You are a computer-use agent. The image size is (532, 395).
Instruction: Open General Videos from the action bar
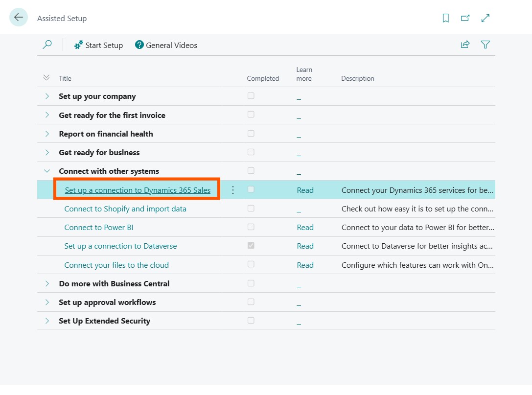[166, 45]
